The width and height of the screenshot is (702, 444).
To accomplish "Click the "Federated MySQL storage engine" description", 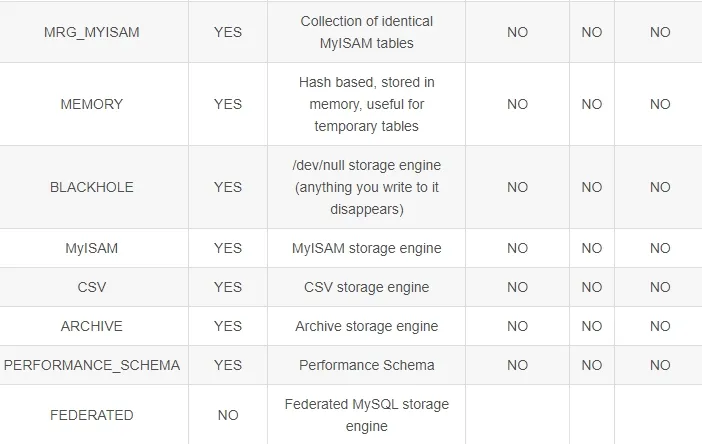I will [x=366, y=415].
